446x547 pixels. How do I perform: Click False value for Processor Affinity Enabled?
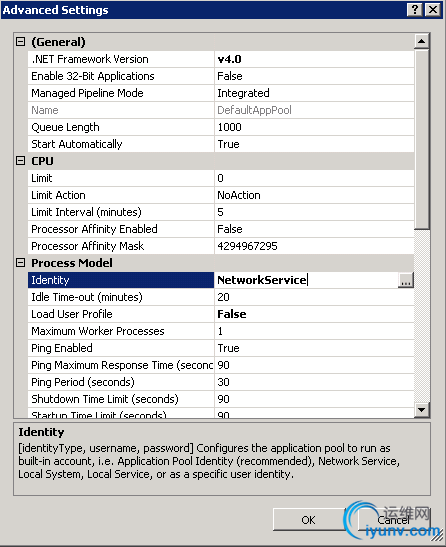tap(230, 229)
